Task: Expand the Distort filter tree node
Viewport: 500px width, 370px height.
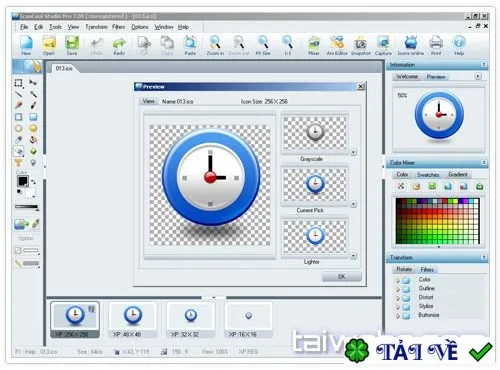Action: [x=397, y=298]
